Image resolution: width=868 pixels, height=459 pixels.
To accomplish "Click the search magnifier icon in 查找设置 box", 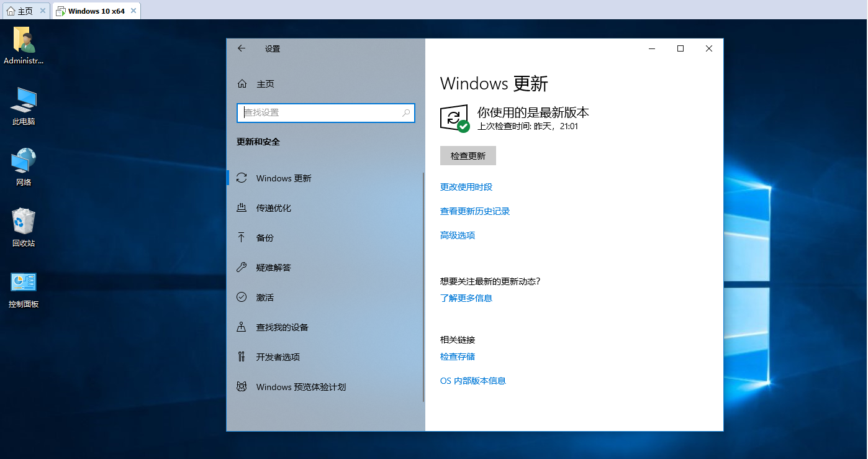I will coord(406,113).
